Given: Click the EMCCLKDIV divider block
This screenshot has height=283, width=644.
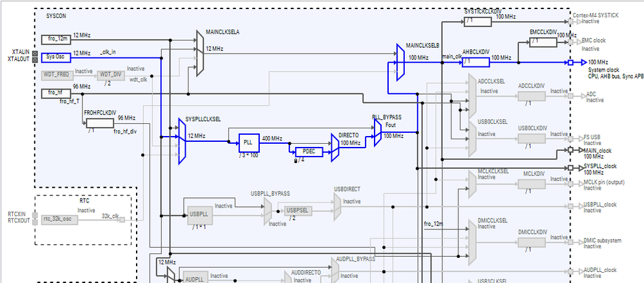Looking at the screenshot, I should (543, 43).
